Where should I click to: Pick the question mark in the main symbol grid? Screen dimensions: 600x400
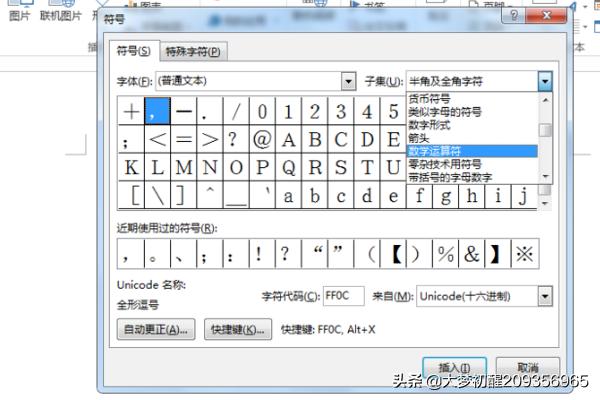(x=236, y=139)
